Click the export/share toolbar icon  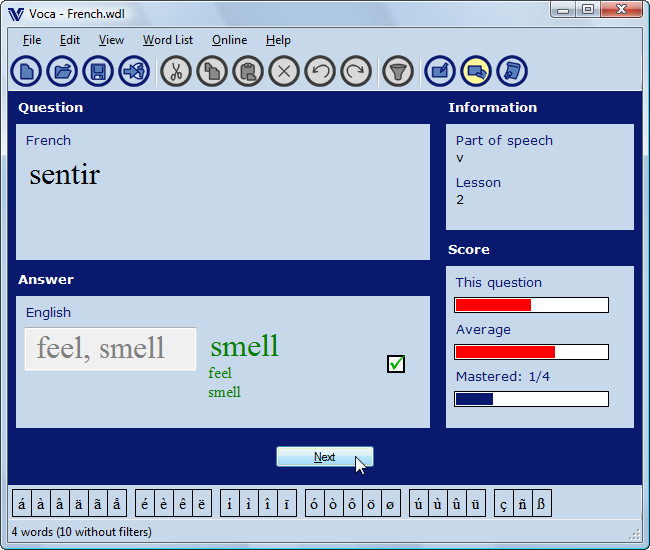click(134, 71)
